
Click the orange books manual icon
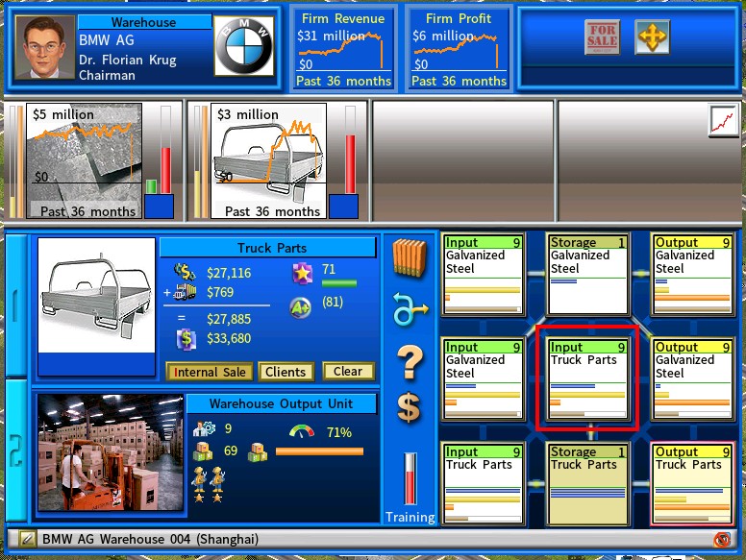coord(410,258)
